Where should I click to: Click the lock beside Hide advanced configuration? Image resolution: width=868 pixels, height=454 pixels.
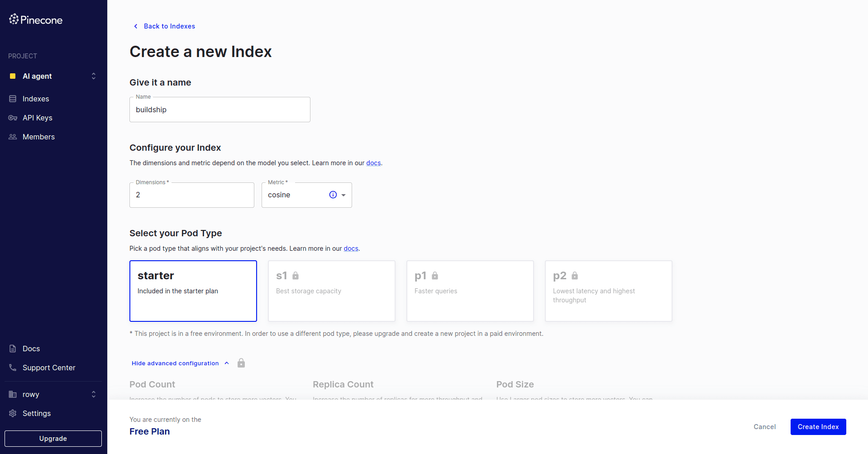pyautogui.click(x=241, y=363)
